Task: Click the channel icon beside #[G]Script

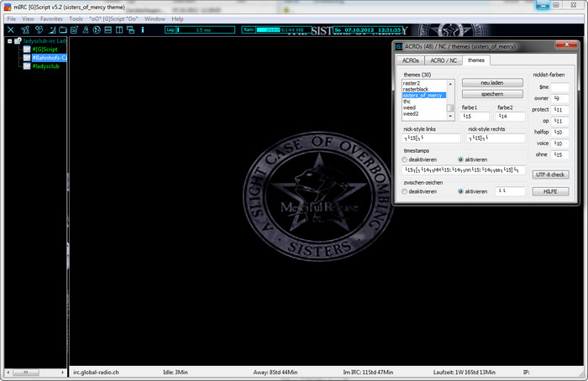Action: pos(27,49)
